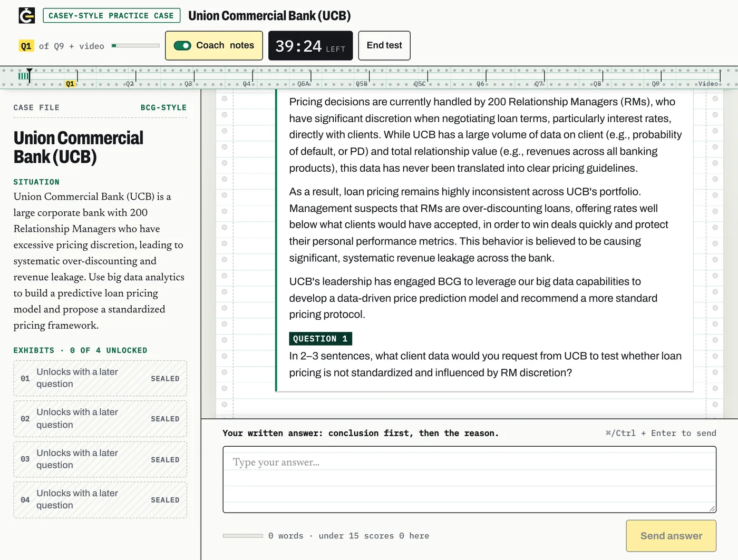End the test now

384,46
